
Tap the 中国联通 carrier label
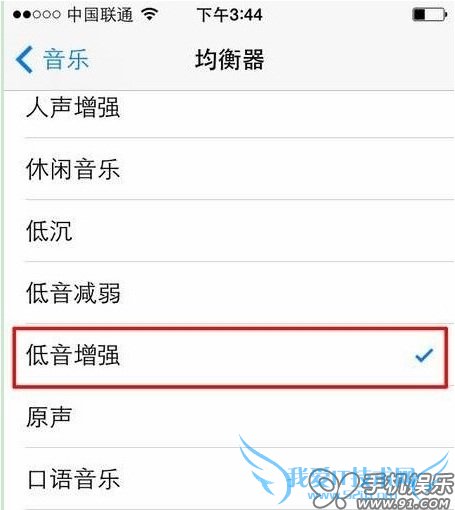point(100,15)
